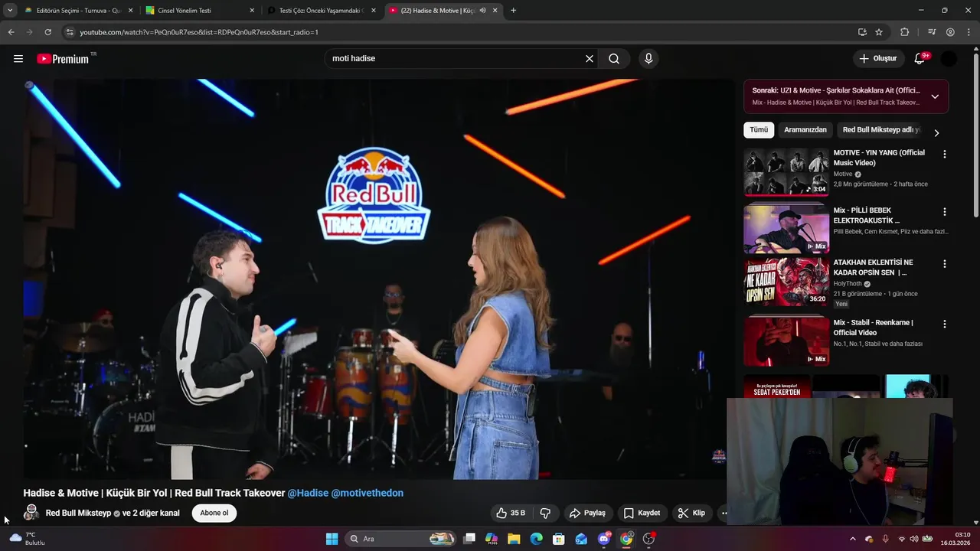980x551 pixels.
Task: Click the taskbar Ara search box
Action: click(x=401, y=539)
